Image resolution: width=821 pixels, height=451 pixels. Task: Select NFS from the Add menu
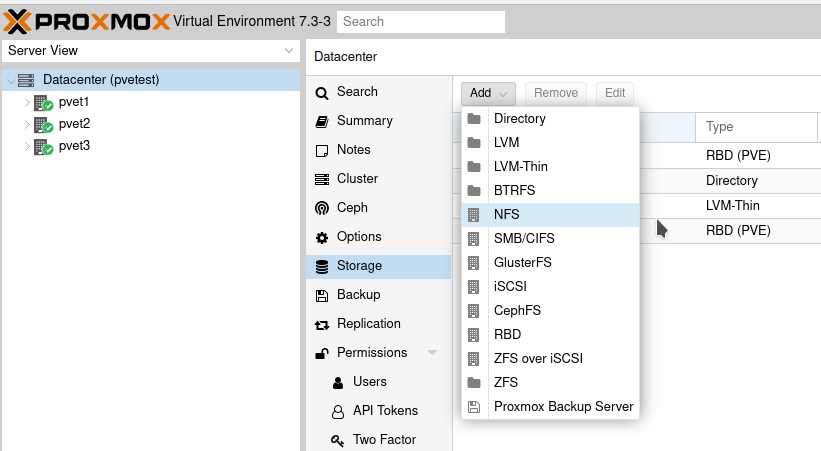click(x=507, y=214)
